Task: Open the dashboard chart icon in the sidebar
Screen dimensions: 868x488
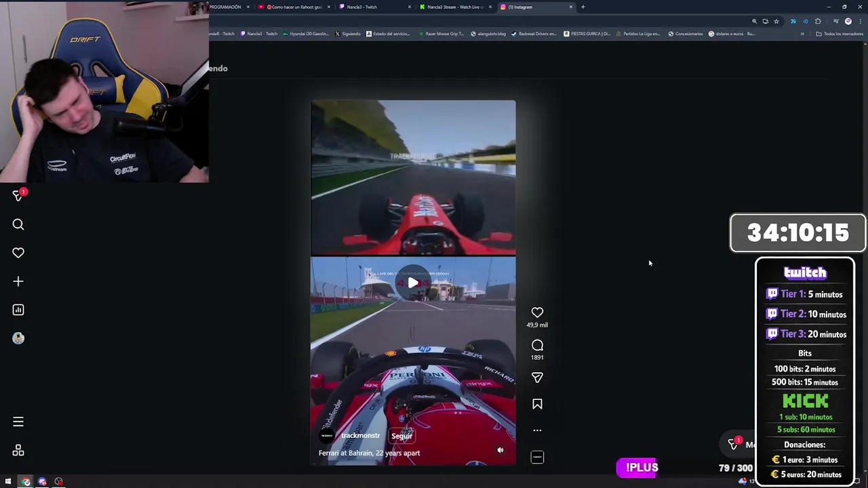Action: tap(18, 310)
